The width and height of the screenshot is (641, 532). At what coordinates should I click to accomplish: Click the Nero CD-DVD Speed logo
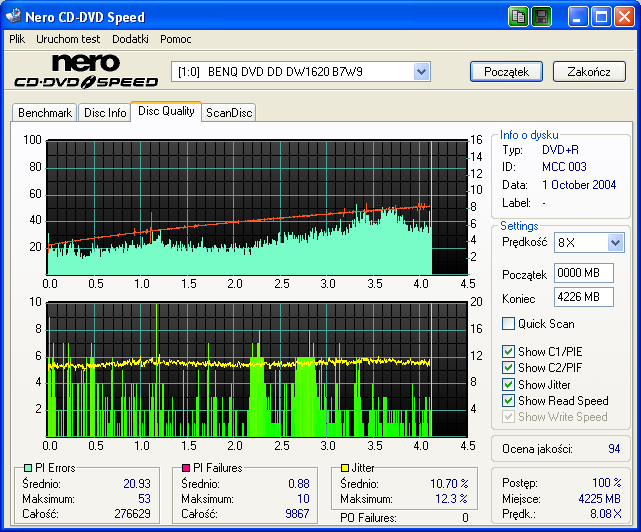[86, 71]
